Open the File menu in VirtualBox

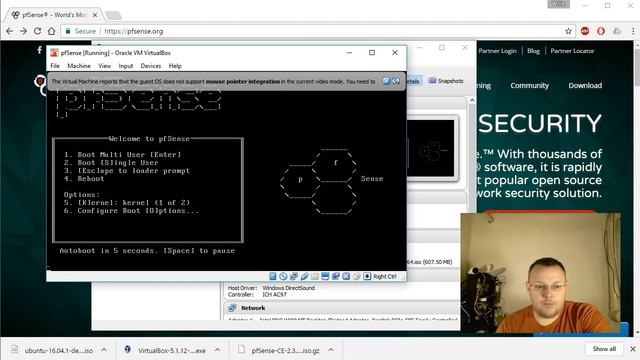55,66
